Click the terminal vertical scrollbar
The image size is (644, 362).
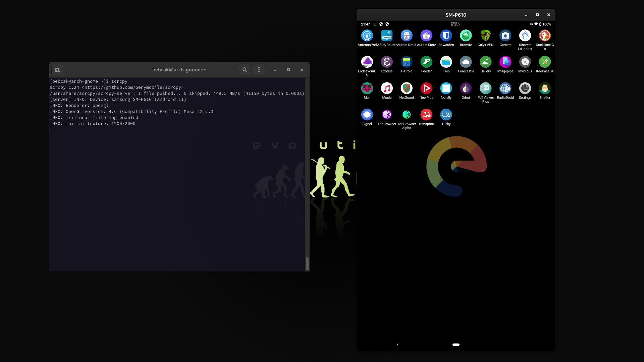coord(307,263)
